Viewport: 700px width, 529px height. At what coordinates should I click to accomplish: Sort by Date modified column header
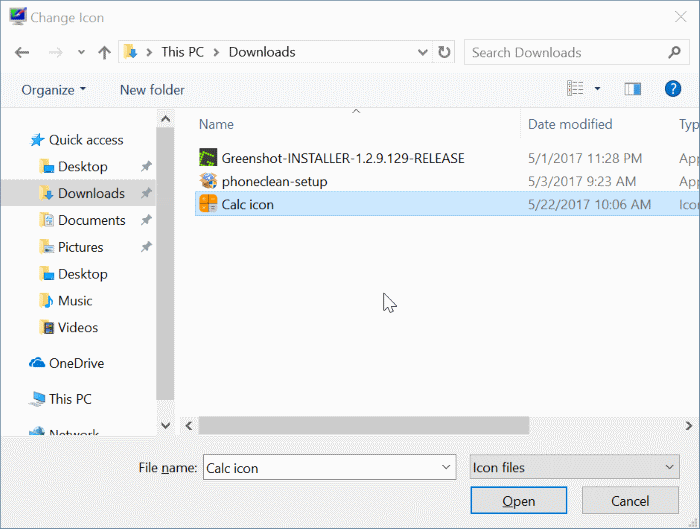click(x=570, y=124)
